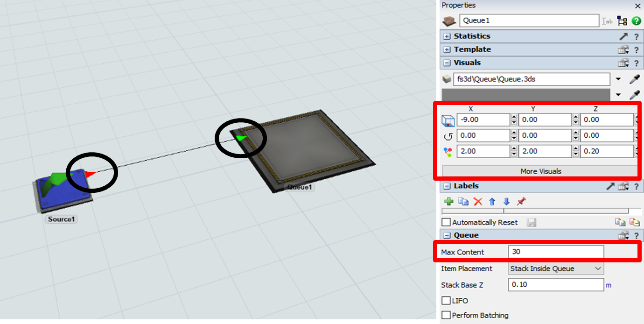Expand the Statistics section
This screenshot has height=324, width=644.
[x=447, y=36]
